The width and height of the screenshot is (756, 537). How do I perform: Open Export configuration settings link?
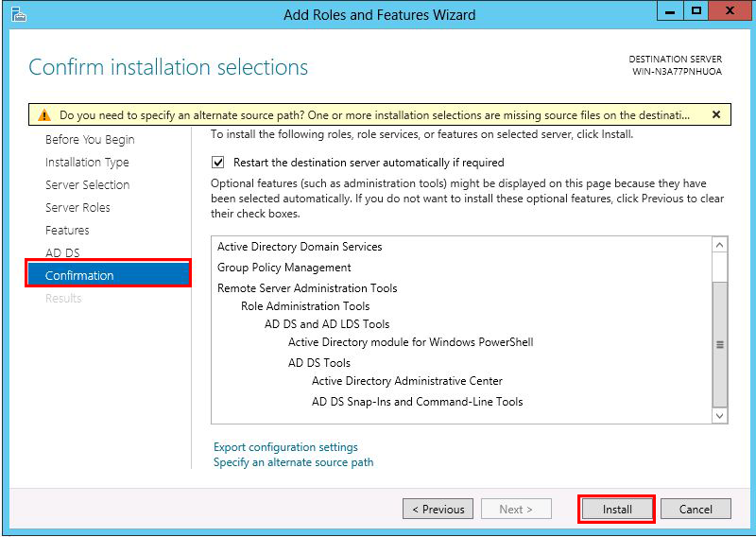[285, 447]
